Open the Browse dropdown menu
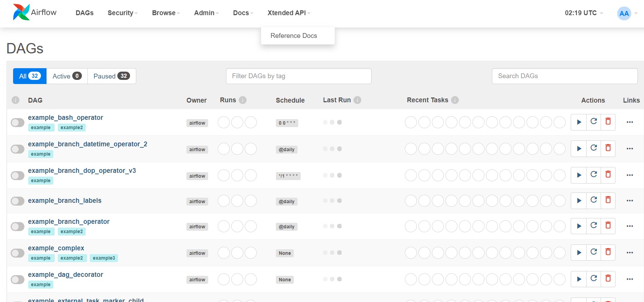The width and height of the screenshot is (644, 302). 166,13
